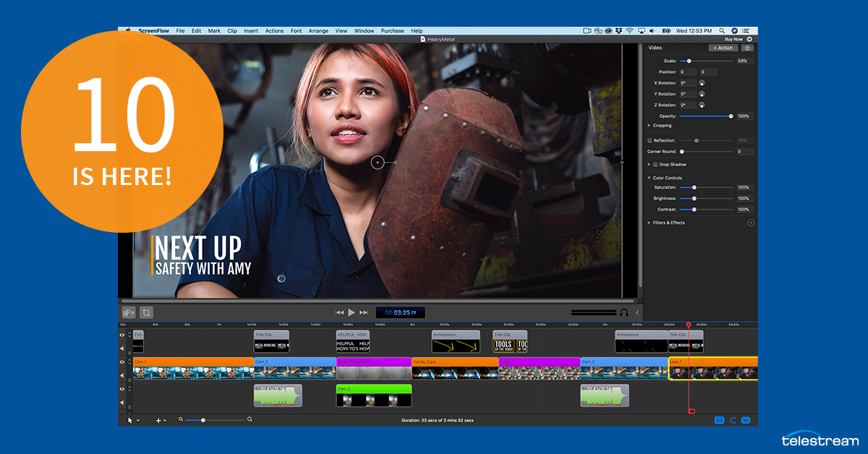Image resolution: width=868 pixels, height=454 pixels.
Task: Open the Insert menu
Action: point(251,31)
